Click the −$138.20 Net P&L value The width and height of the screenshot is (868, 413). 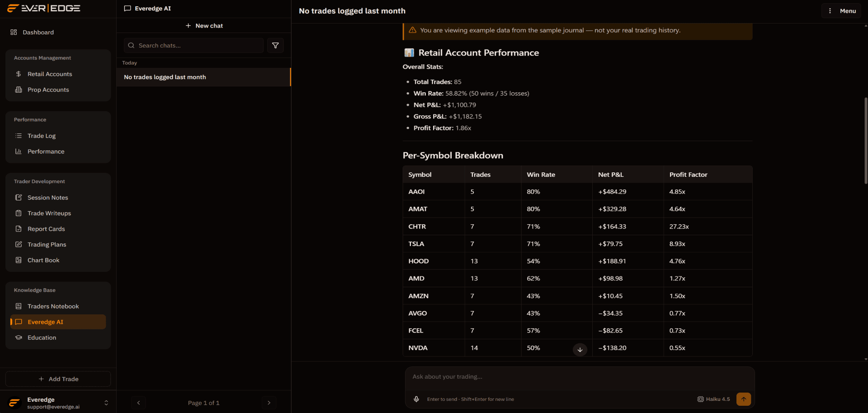(x=612, y=348)
